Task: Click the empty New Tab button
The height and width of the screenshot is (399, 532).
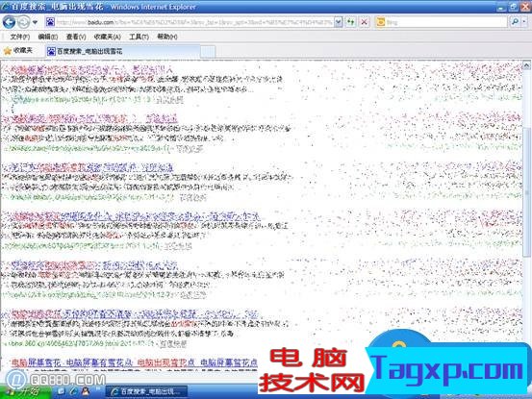Action: click(x=208, y=52)
